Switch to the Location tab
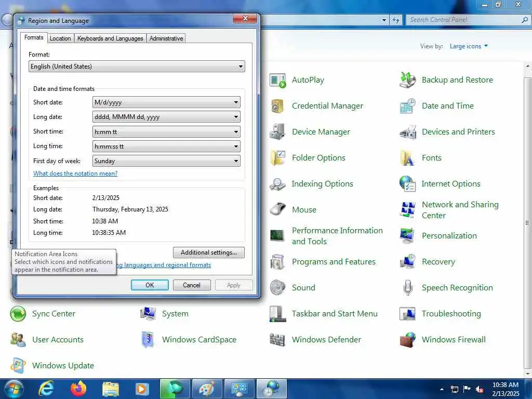 coord(60,38)
